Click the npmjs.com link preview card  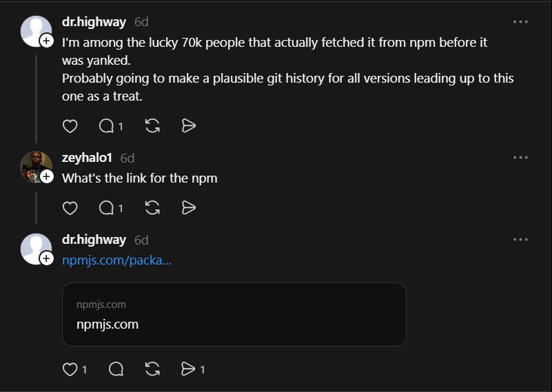coord(234,314)
